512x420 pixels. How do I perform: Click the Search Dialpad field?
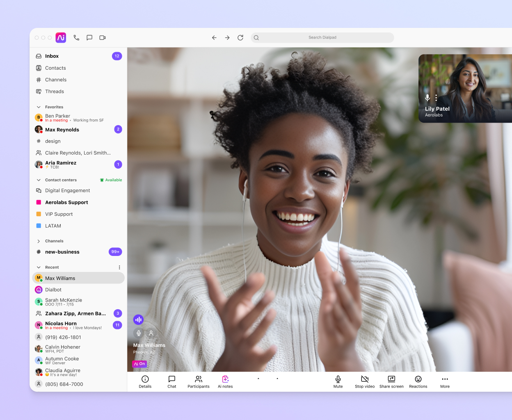(322, 37)
